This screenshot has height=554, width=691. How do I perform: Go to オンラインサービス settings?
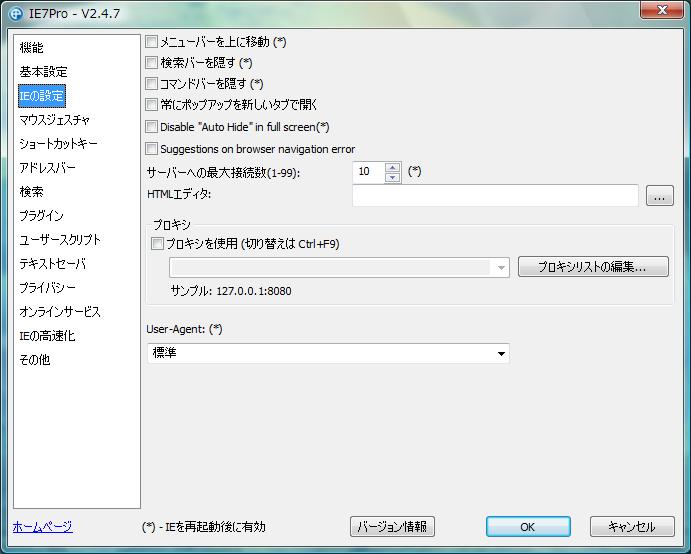point(60,312)
